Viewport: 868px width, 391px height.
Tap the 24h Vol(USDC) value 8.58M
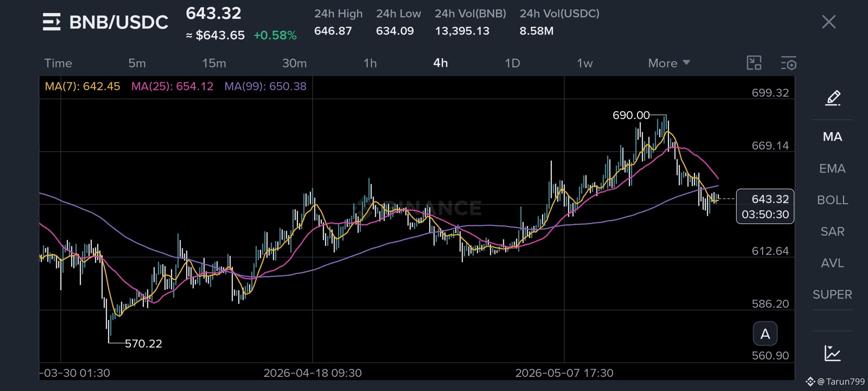pos(537,31)
